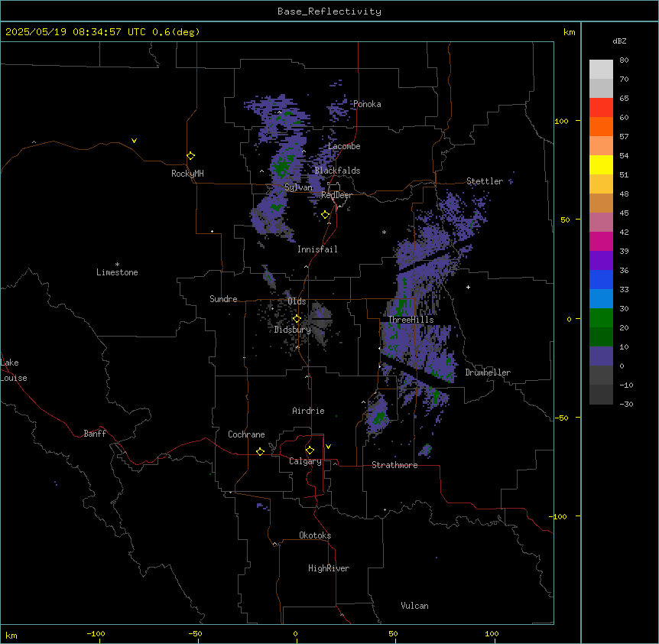Screen dimensions: 659x644
Task: Click the Banff town label
Action: tap(95, 434)
